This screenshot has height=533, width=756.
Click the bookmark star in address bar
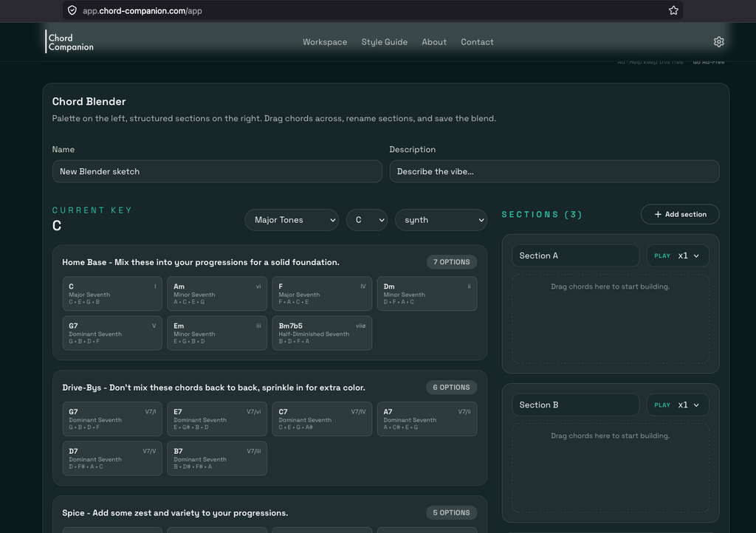click(673, 10)
